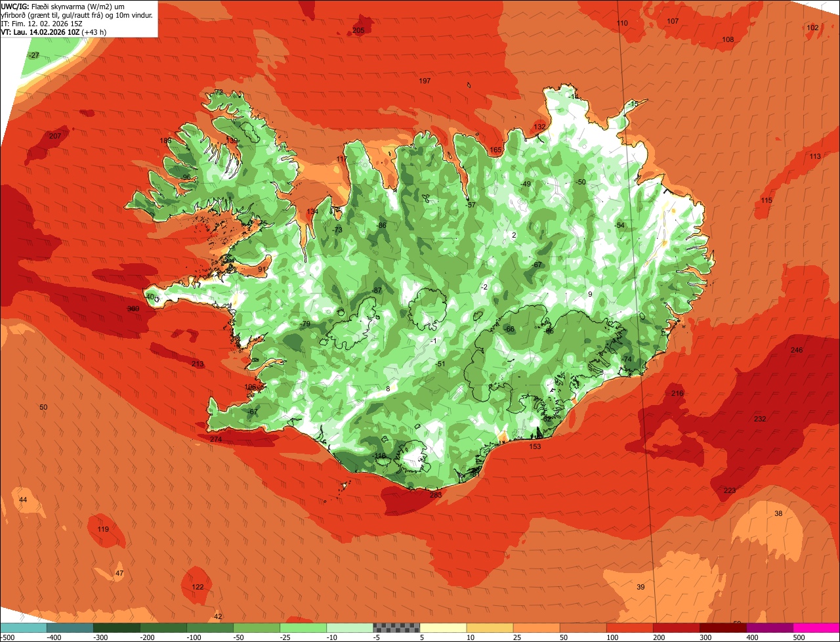
Task: Click the pale yellow legend swatch between 5 and 10
Action: click(443, 628)
